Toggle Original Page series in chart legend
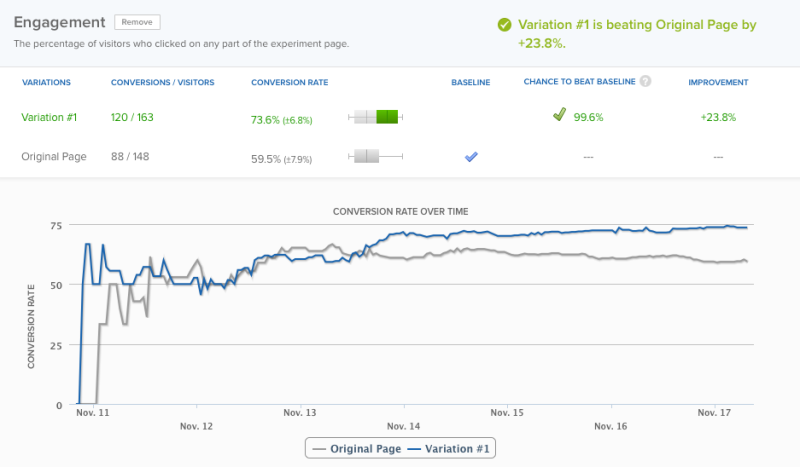This screenshot has height=467, width=800. (357, 449)
